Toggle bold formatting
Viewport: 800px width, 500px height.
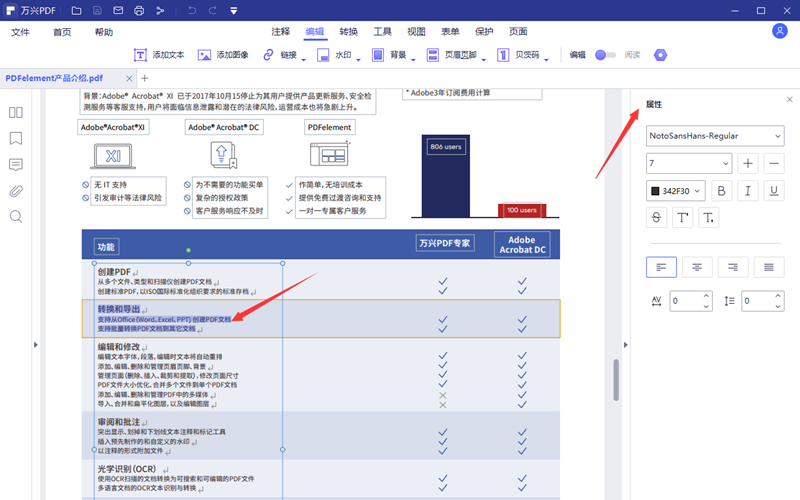click(722, 190)
